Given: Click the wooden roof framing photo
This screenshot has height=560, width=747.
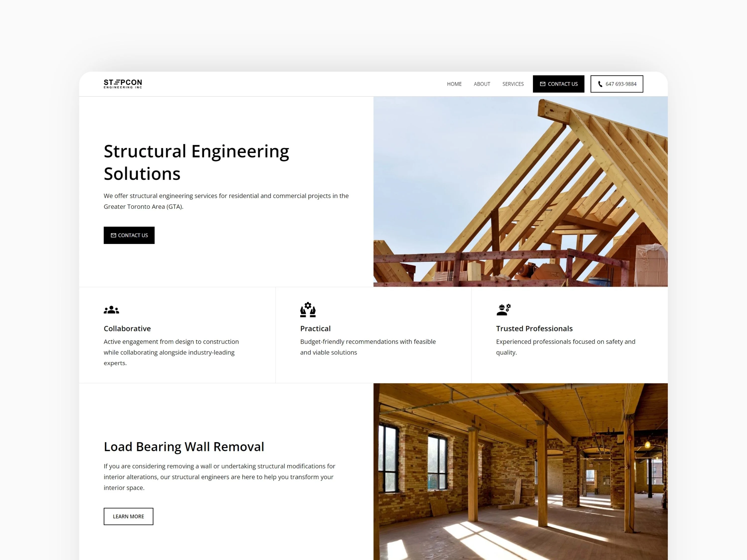Looking at the screenshot, I should (x=520, y=191).
